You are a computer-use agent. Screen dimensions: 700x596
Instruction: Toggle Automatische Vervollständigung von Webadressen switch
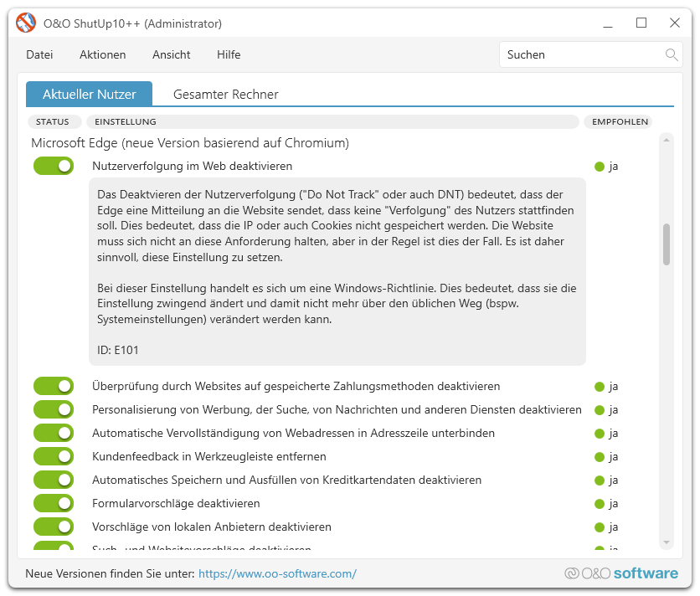click(54, 433)
